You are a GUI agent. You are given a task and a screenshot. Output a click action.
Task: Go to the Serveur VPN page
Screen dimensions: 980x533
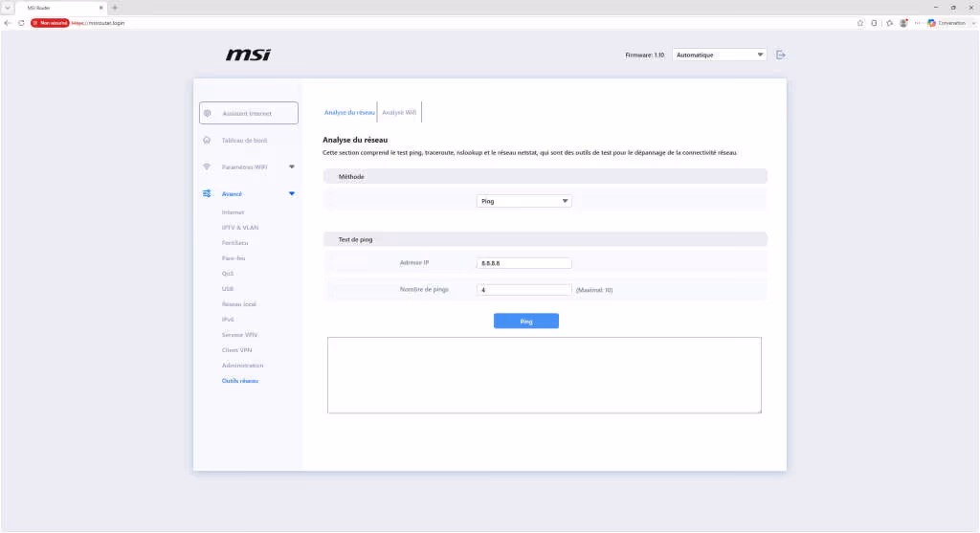click(x=239, y=335)
